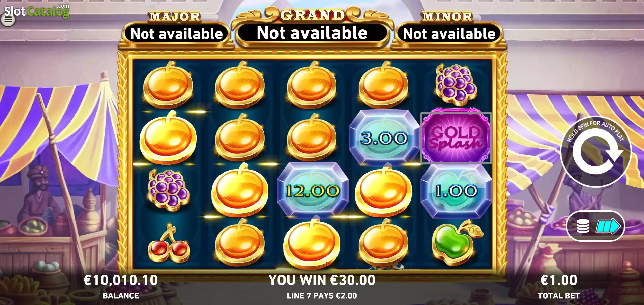Select the 3.00 gem symbol
The height and width of the screenshot is (305, 644).
click(384, 138)
